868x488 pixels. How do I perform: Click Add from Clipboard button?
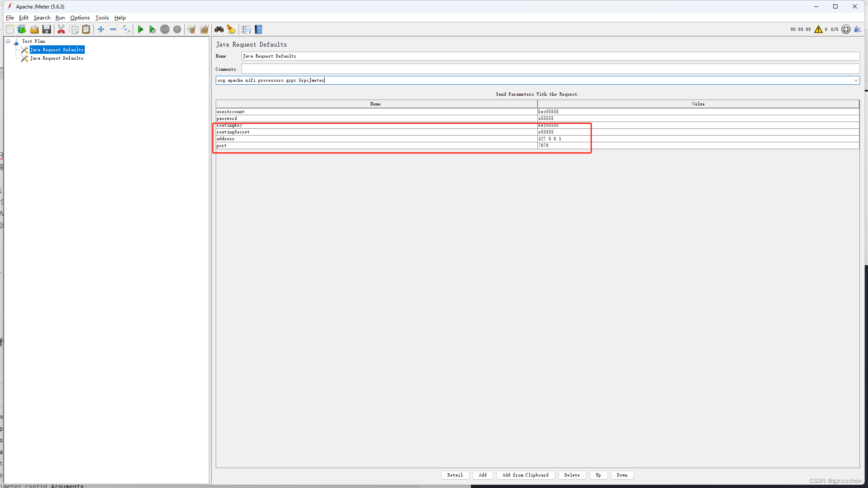click(x=525, y=475)
